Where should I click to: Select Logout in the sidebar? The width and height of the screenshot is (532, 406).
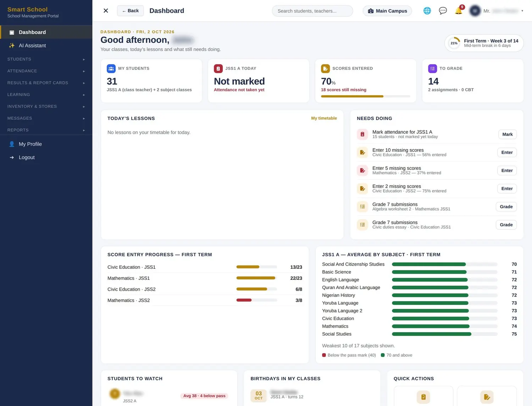[46, 157]
